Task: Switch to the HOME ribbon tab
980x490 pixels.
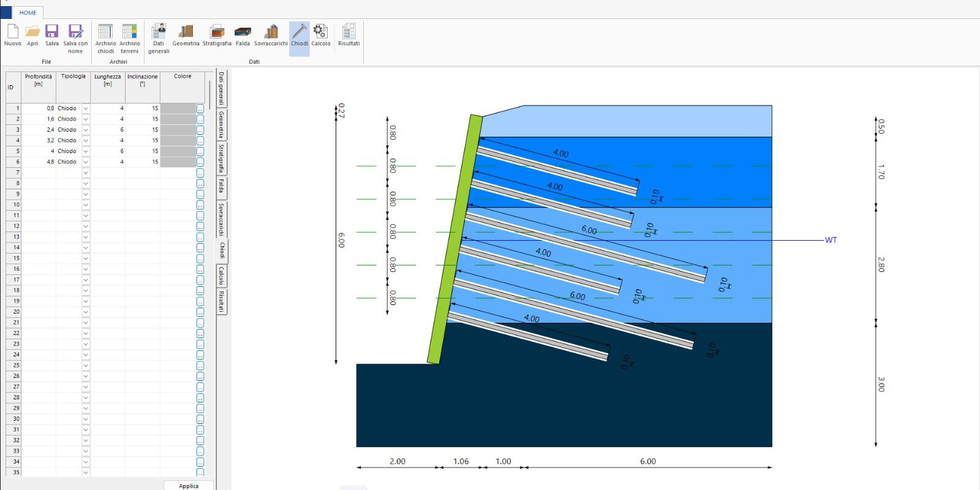Action: tap(28, 12)
